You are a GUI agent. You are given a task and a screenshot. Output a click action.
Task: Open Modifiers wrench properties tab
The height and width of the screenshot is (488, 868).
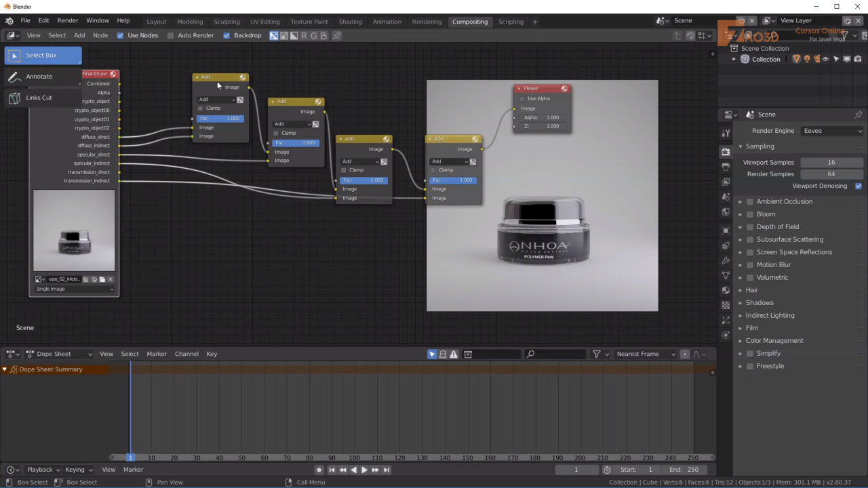[726, 260]
